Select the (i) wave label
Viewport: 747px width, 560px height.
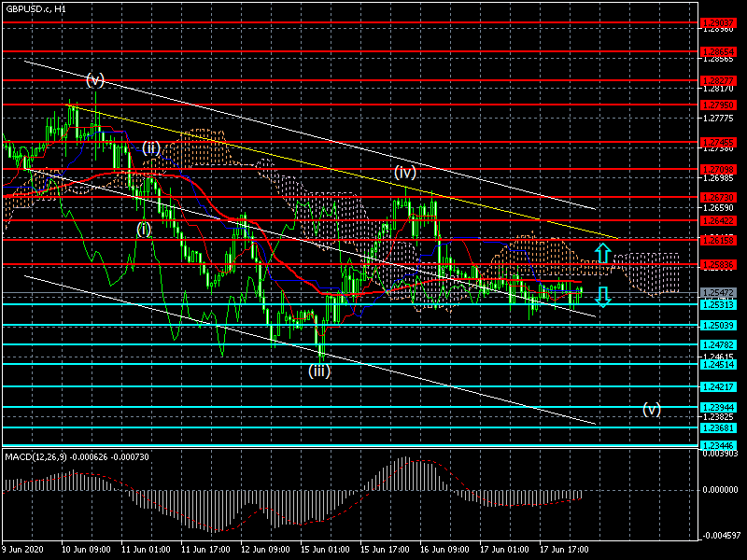coord(144,228)
